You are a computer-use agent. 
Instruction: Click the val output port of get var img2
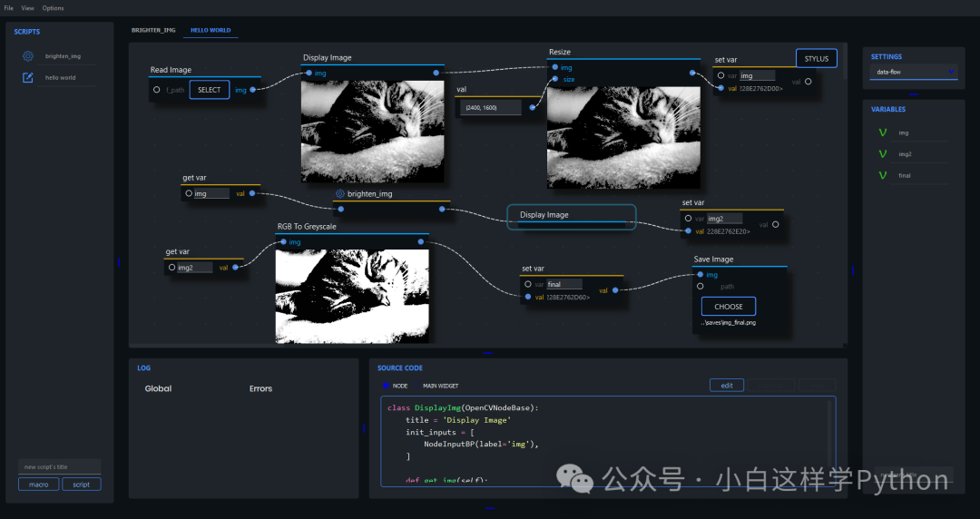(235, 268)
